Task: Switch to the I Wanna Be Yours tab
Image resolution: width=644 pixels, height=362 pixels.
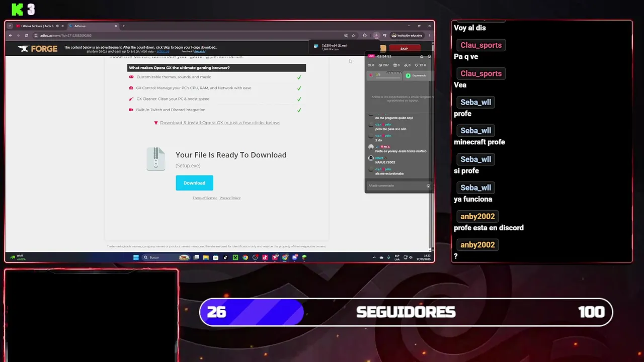Action: [x=36, y=26]
